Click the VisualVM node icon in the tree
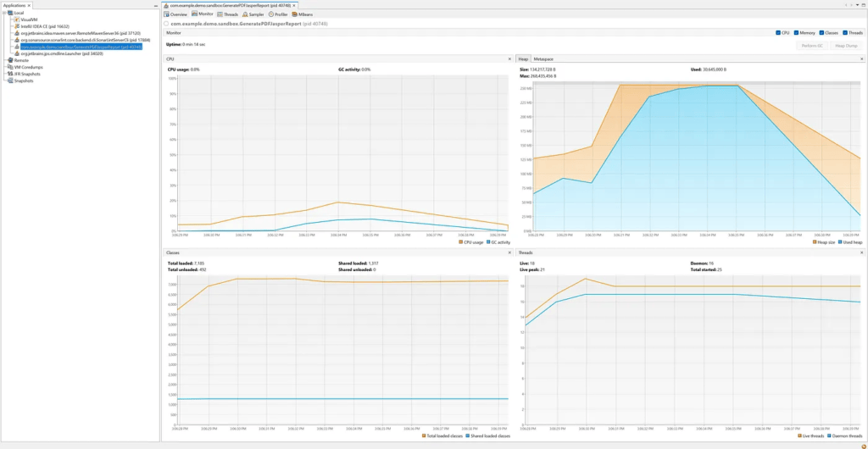Viewport: 868px width, 449px height. tap(15, 19)
